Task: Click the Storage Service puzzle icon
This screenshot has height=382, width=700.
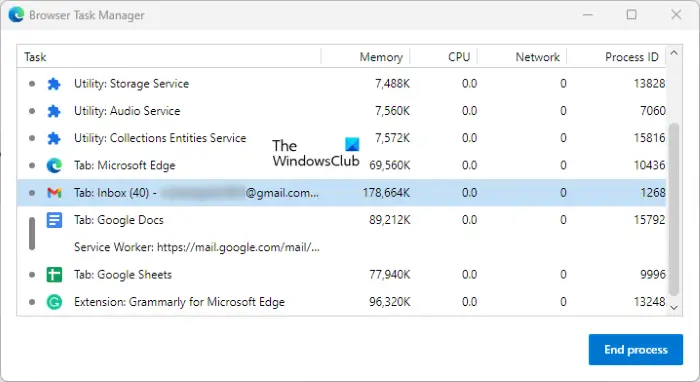Action: [54, 84]
